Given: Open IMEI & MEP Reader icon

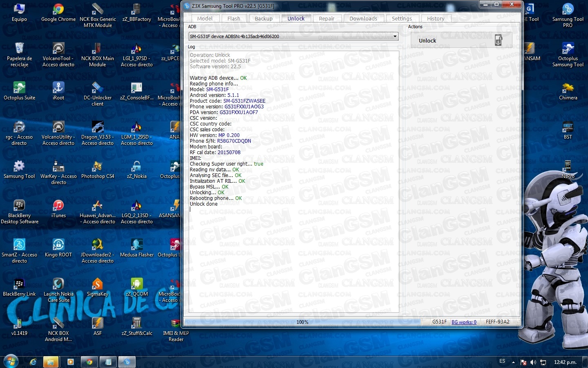Looking at the screenshot, I should click(176, 330).
